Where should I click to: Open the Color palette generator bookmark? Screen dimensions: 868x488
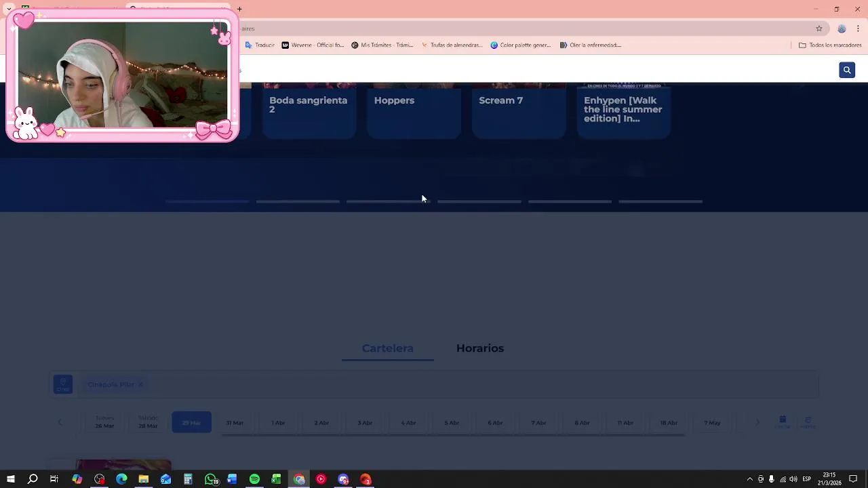521,45
